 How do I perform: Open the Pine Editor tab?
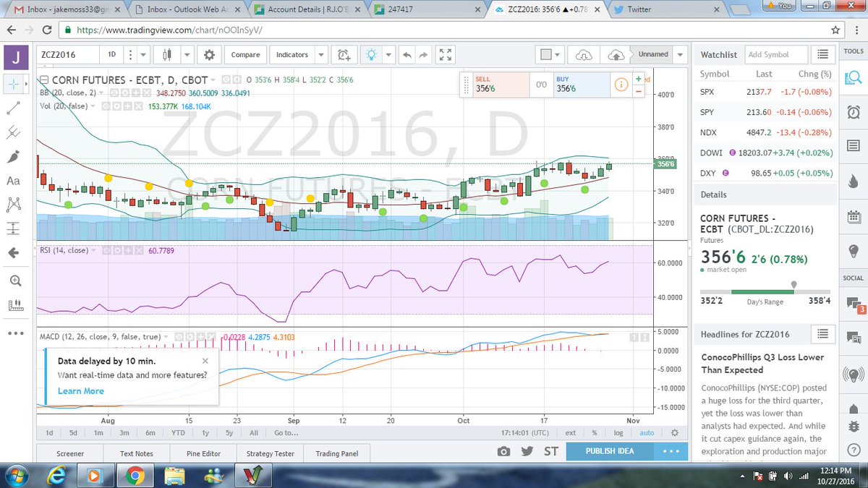tap(205, 454)
